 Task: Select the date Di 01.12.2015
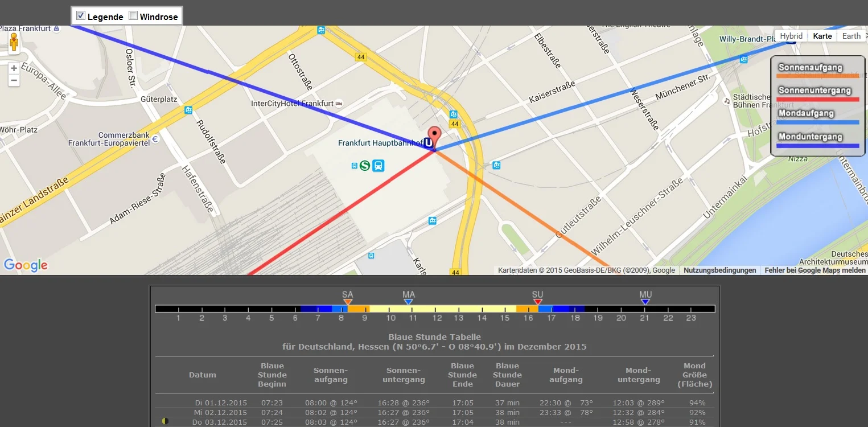(221, 403)
